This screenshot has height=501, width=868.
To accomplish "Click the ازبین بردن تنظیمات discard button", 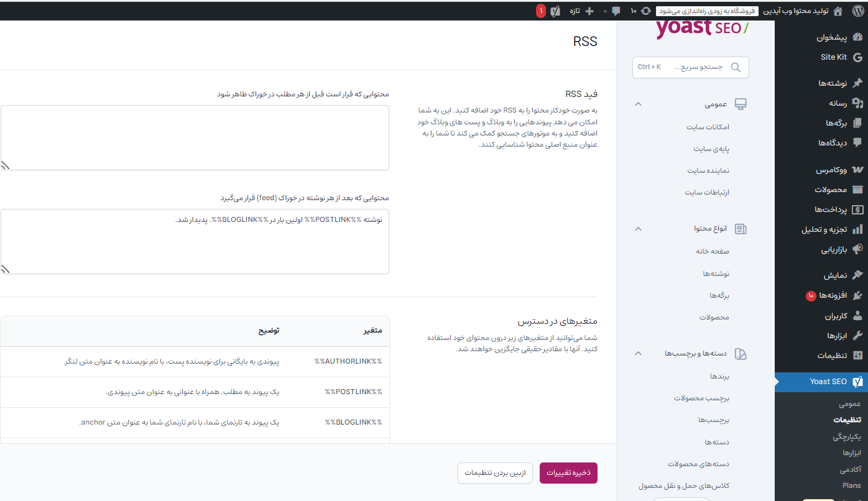I will (x=496, y=473).
